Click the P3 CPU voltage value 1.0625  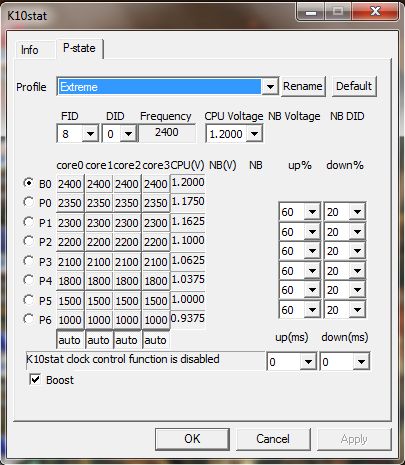pyautogui.click(x=188, y=260)
